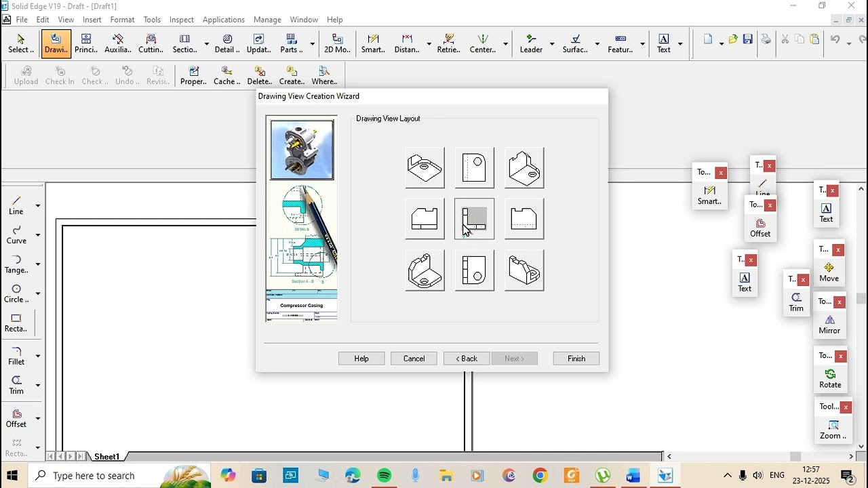
Task: Select the left view layout option
Action: pos(425,219)
